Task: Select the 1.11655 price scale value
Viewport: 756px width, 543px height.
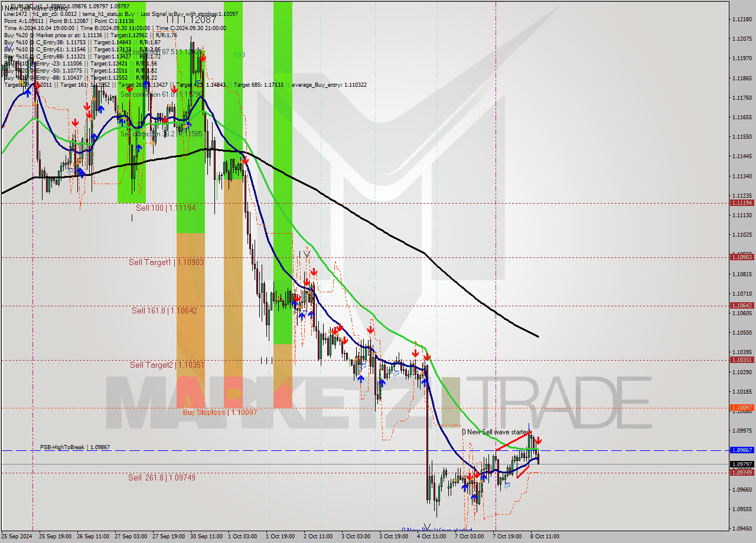Action: click(x=742, y=117)
